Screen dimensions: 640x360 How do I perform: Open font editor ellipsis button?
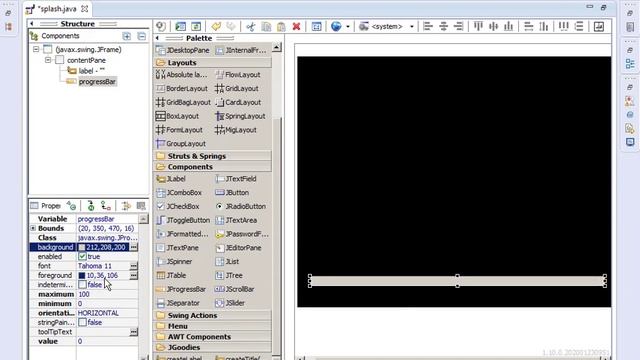point(133,266)
